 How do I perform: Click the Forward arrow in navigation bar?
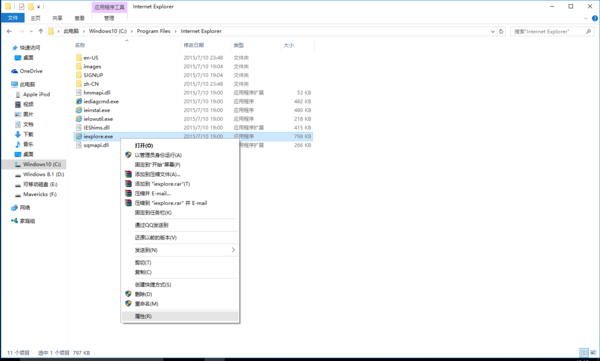tap(21, 31)
